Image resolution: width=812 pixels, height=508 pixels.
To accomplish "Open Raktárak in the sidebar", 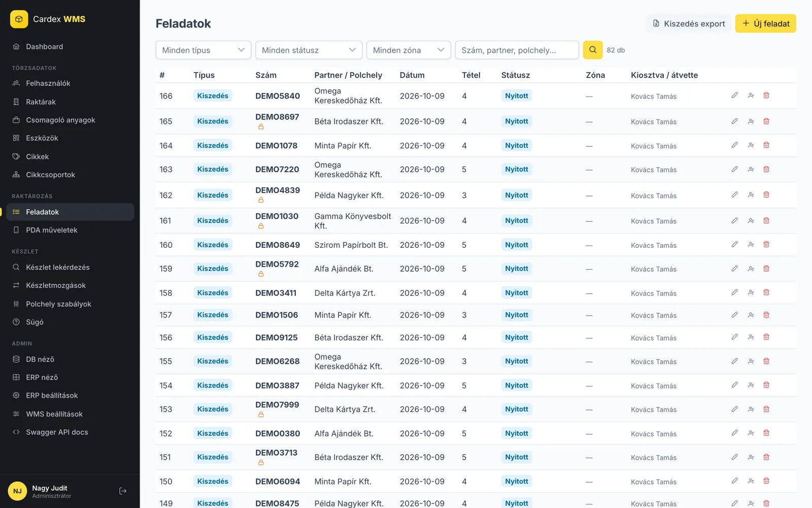I will coord(70,102).
